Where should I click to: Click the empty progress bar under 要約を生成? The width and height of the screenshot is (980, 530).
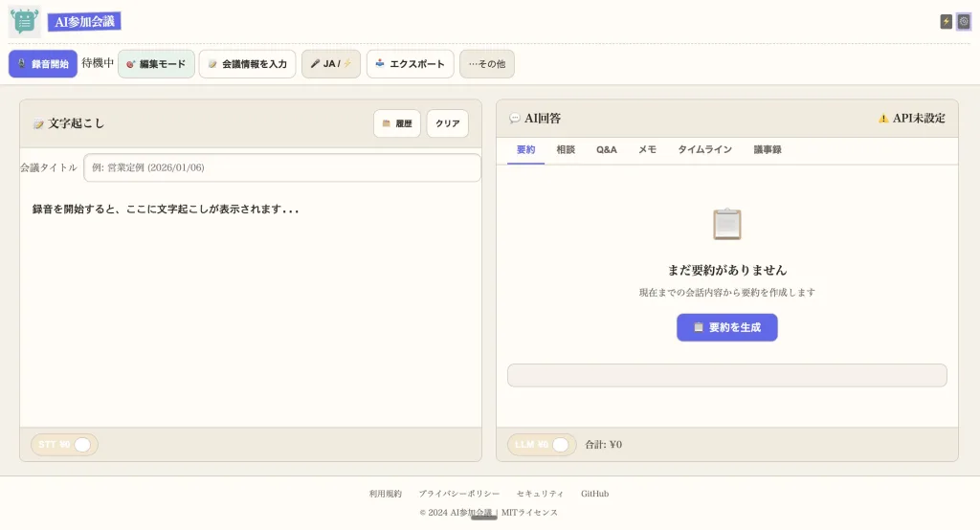coord(726,375)
